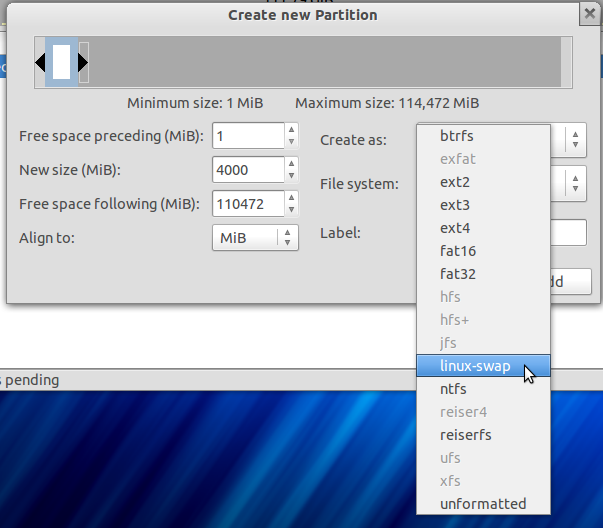Focus the New size input box
Image resolution: width=603 pixels, height=528 pixels.
(247, 170)
